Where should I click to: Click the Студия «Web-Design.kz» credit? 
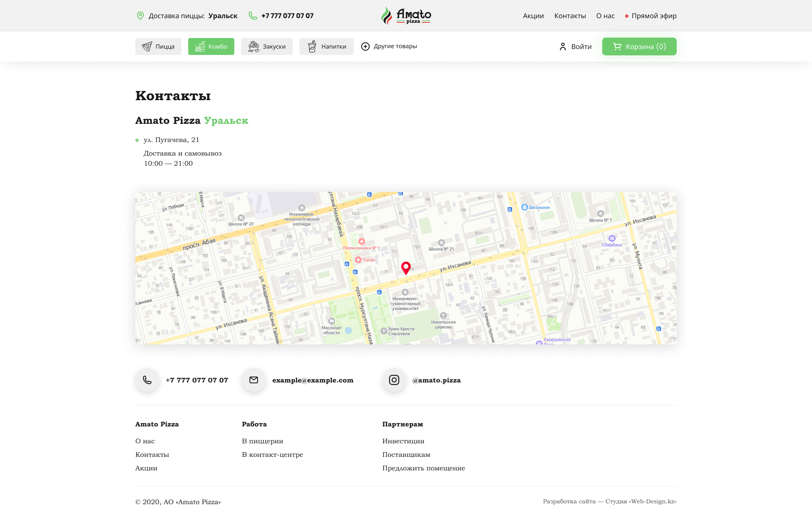tap(641, 501)
